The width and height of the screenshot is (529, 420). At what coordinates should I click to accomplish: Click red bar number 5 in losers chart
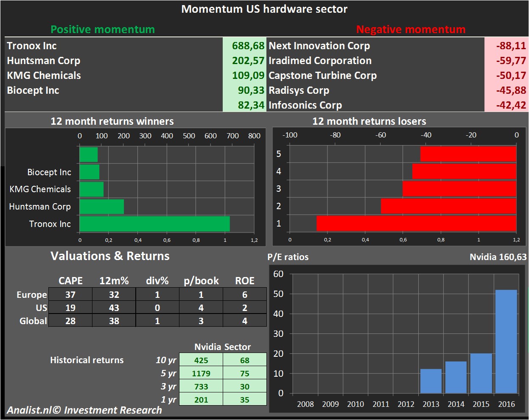pyautogui.click(x=468, y=154)
